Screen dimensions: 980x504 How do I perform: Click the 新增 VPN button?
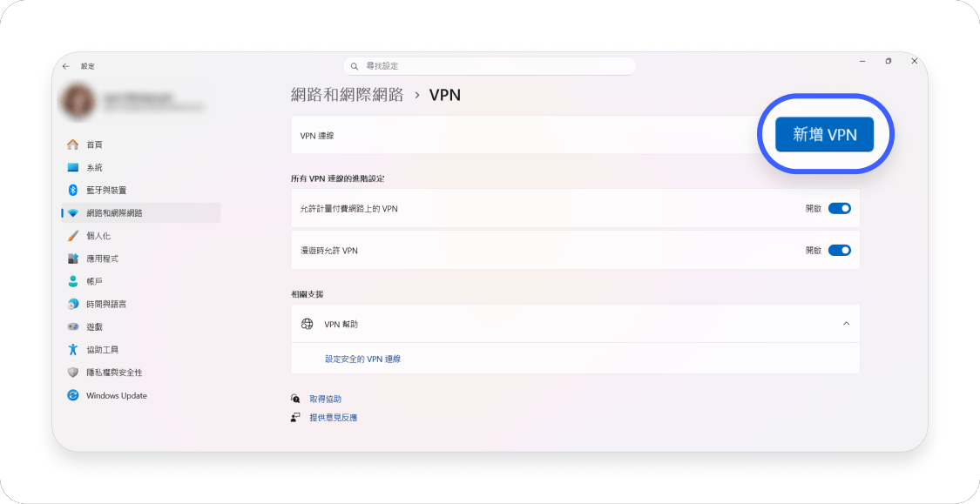(824, 134)
